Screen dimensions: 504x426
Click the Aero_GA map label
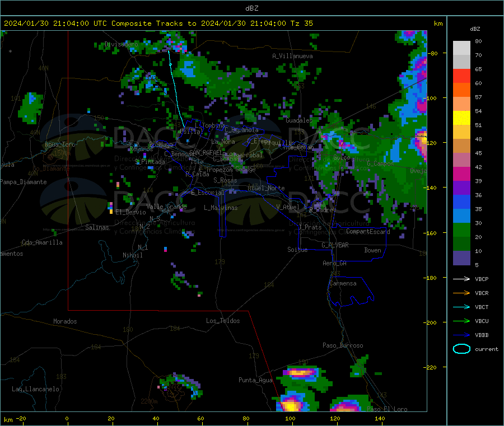click(x=334, y=263)
